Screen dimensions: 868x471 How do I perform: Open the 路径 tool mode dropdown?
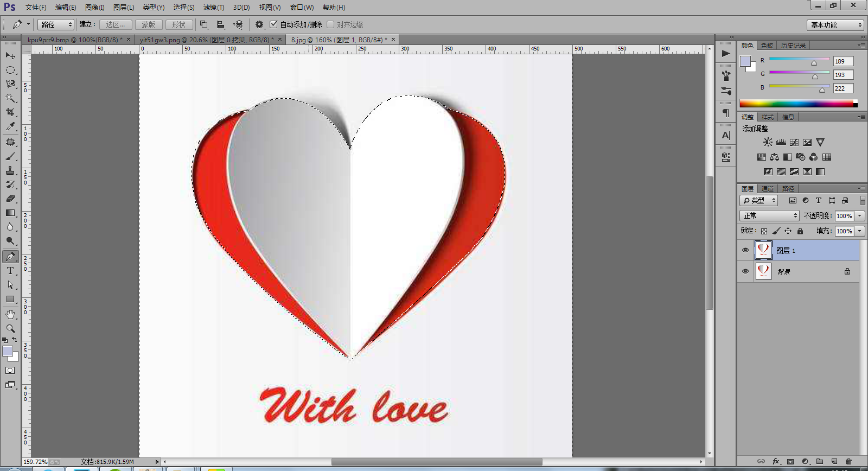(55, 24)
